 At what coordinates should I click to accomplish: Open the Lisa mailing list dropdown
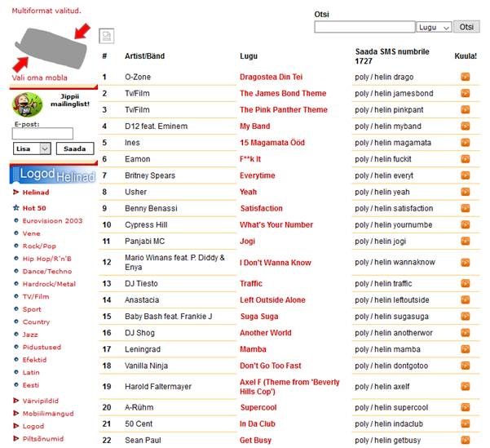32,149
